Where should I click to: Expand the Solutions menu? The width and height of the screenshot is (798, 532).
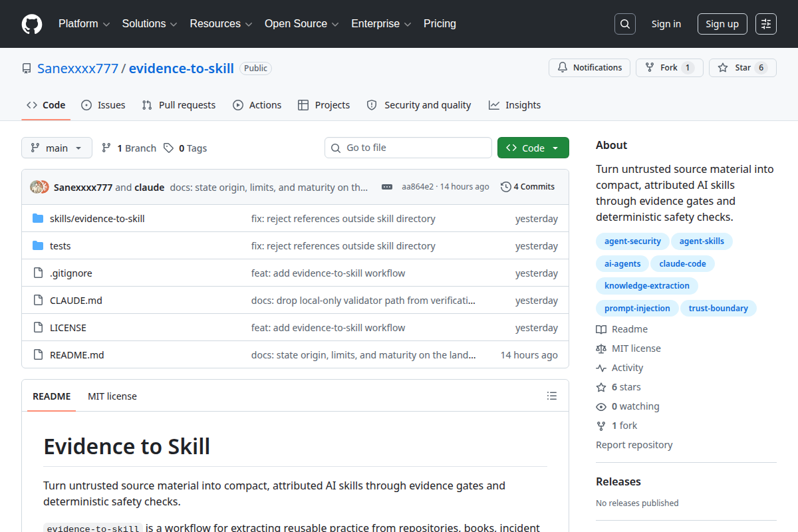click(150, 24)
